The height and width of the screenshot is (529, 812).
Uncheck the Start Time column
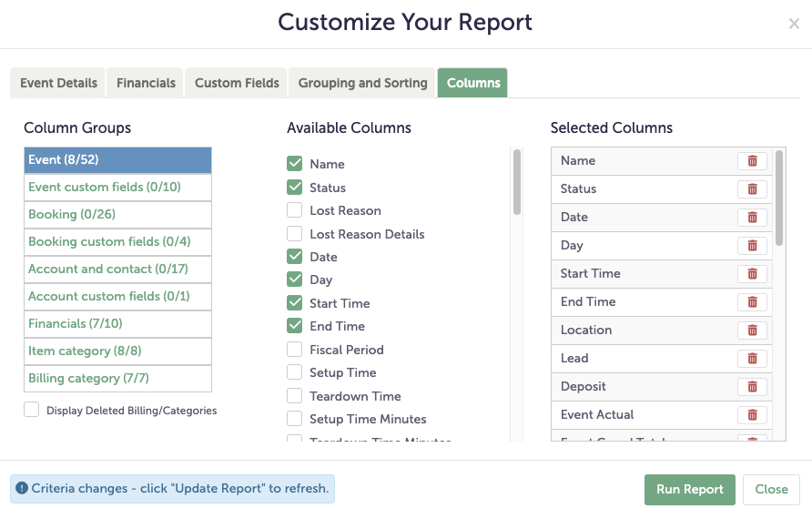click(x=293, y=302)
